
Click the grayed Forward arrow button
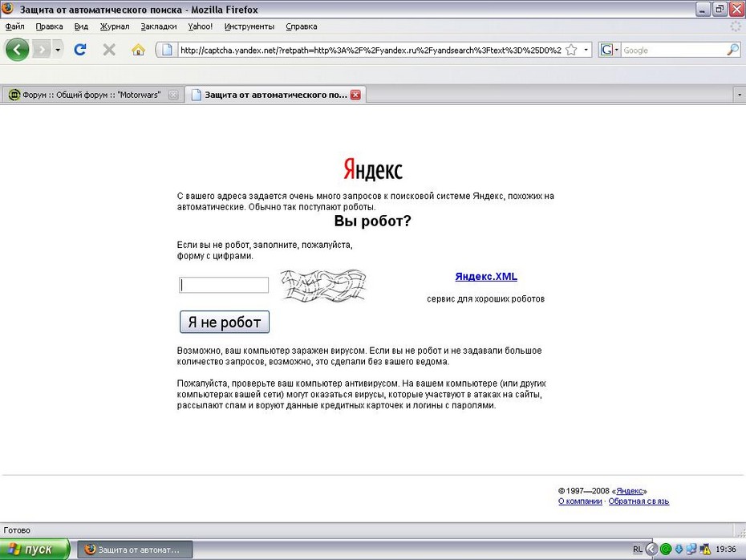tap(42, 50)
